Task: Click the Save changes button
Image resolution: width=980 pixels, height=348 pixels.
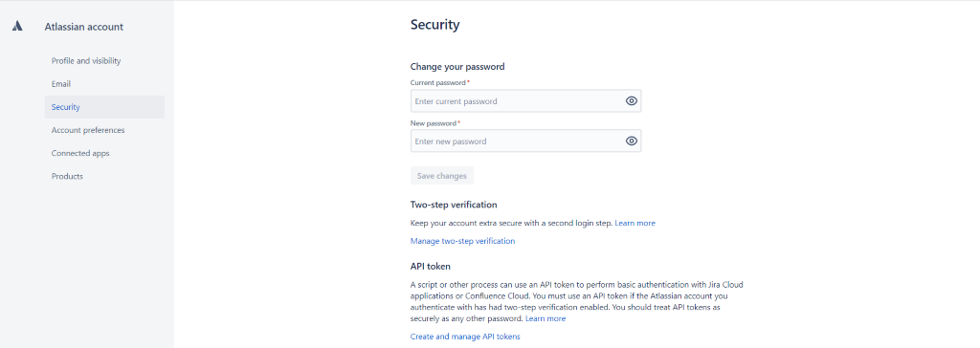Action: pos(442,176)
